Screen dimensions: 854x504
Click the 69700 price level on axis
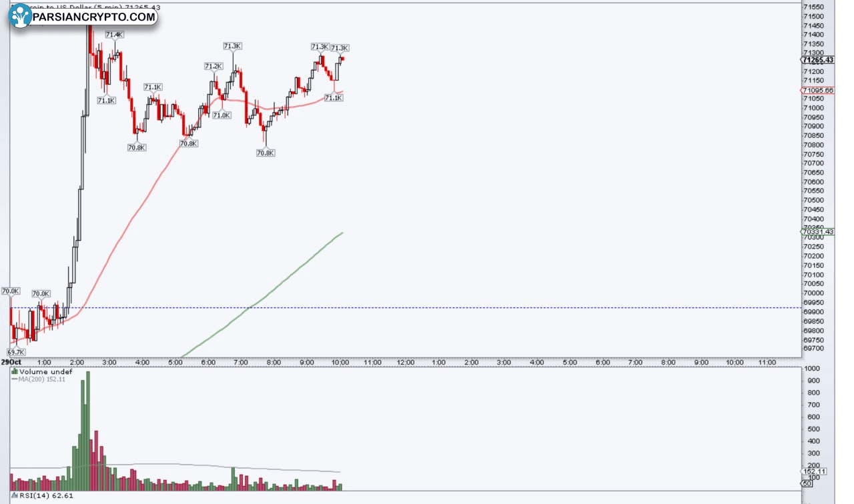(x=814, y=348)
